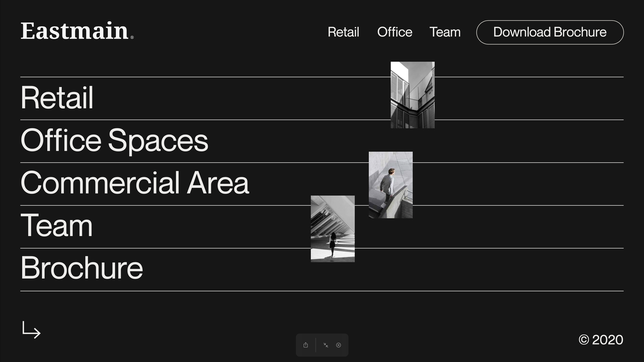Click the building balcony photo thumbnail
This screenshot has height=362, width=644.
click(x=413, y=95)
